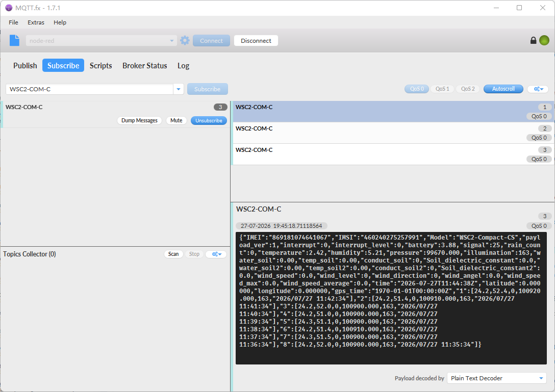Image resolution: width=555 pixels, height=392 pixels.
Task: Switch to the Subscribe tab
Action: click(63, 65)
